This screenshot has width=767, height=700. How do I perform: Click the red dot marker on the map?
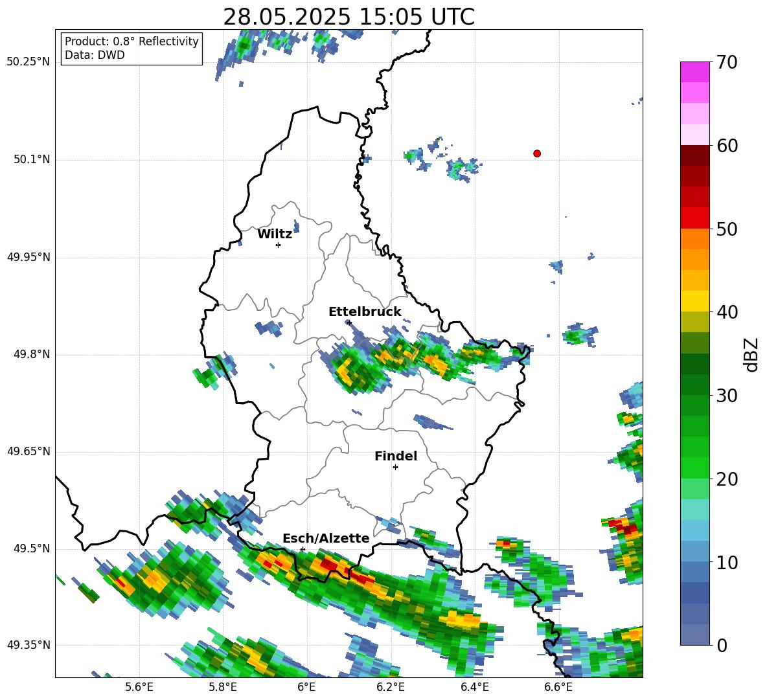point(537,153)
